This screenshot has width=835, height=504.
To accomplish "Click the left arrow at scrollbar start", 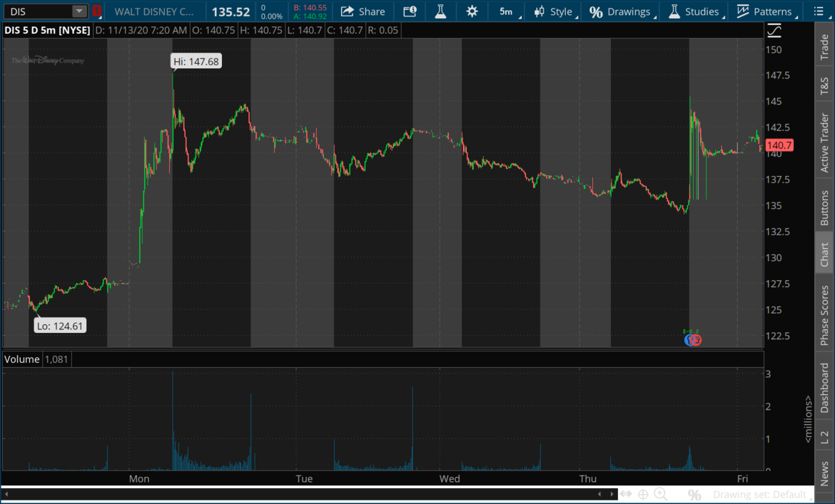I will (6, 495).
